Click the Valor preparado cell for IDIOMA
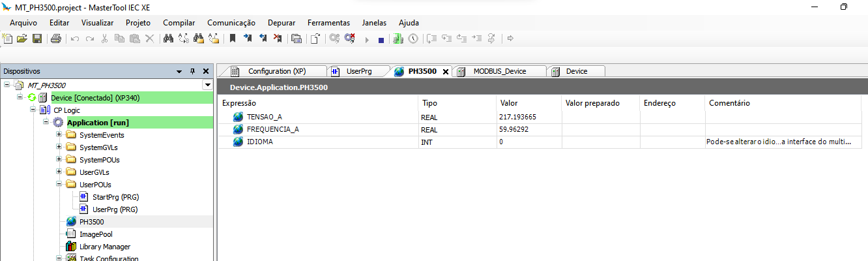Screen dimensions: 868x261 (600, 142)
